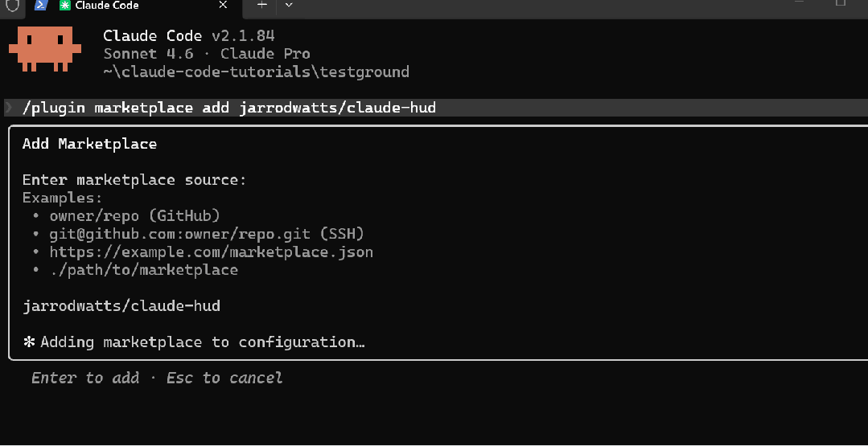Click the /plugin marketplace add command line
Image resolution: width=868 pixels, height=446 pixels.
(229, 108)
